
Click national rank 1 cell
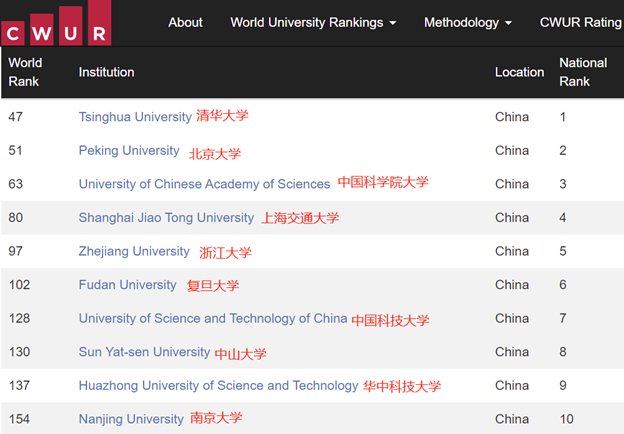point(563,117)
